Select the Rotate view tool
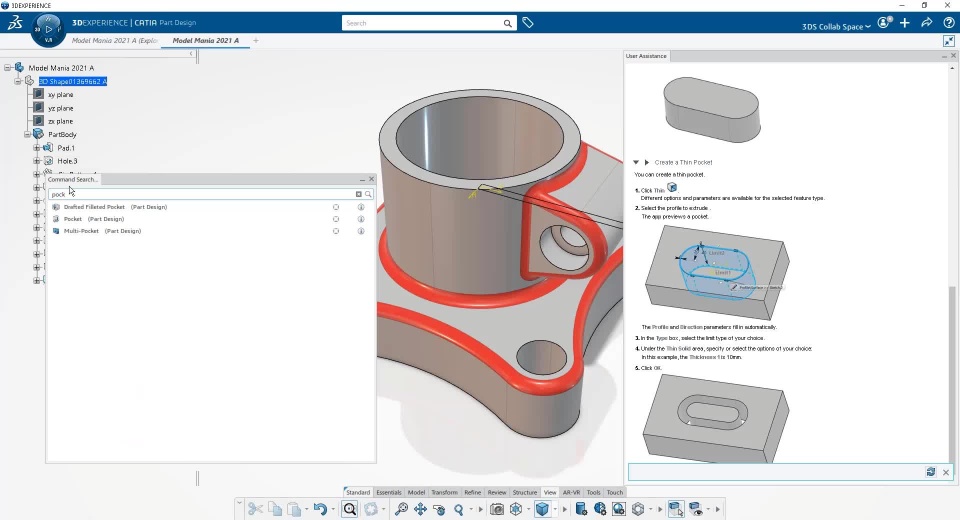The width and height of the screenshot is (960, 520). click(x=439, y=509)
